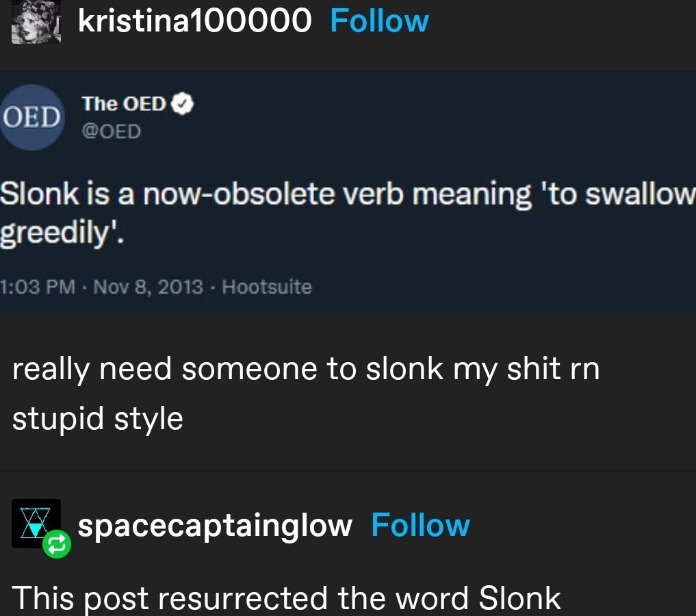Click the caption 'really need someone to slonk'

[x=306, y=369]
